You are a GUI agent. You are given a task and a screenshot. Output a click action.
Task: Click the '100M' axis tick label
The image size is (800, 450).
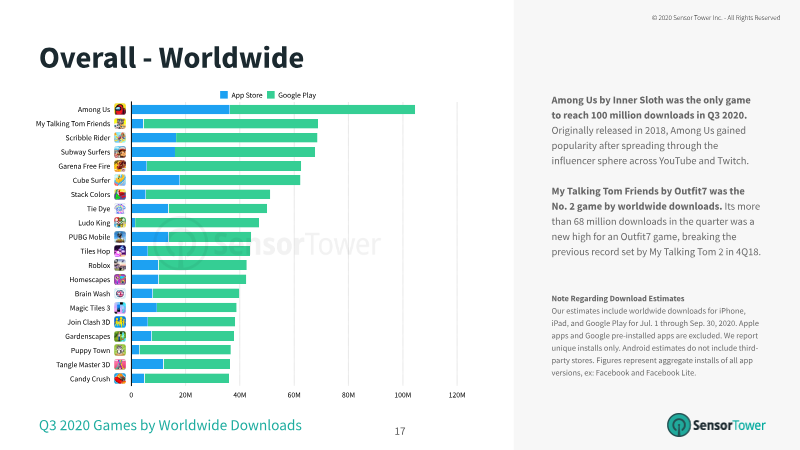click(403, 395)
